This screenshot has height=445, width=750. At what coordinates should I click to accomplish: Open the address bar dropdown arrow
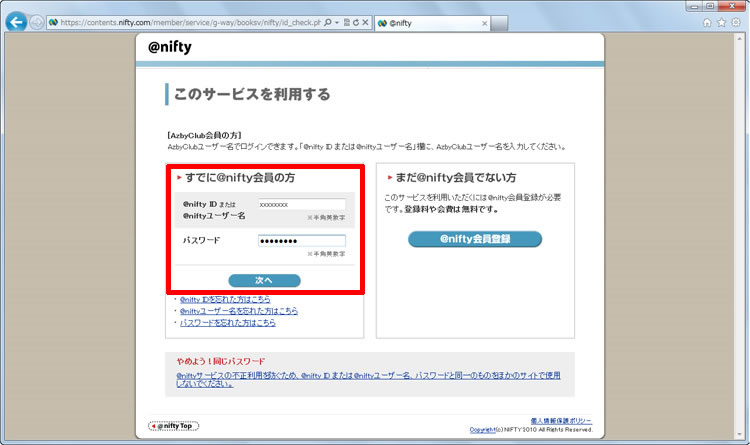click(337, 22)
